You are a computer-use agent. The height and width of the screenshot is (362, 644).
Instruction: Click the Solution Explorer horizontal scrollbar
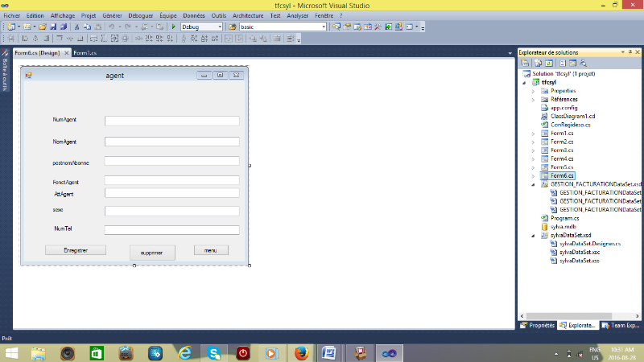click(x=568, y=316)
